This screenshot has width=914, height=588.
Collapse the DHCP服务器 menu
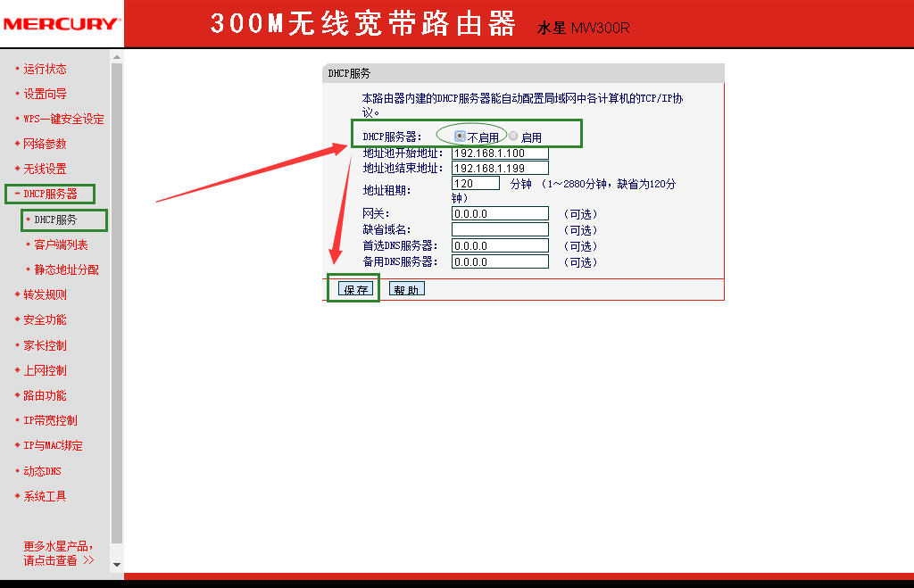pos(50,194)
